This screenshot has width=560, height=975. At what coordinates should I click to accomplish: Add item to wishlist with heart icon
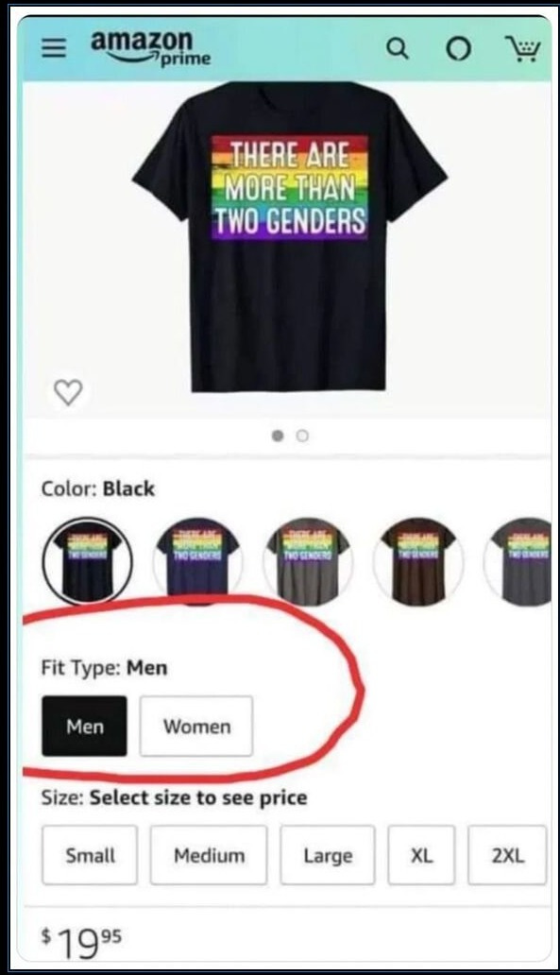[68, 392]
